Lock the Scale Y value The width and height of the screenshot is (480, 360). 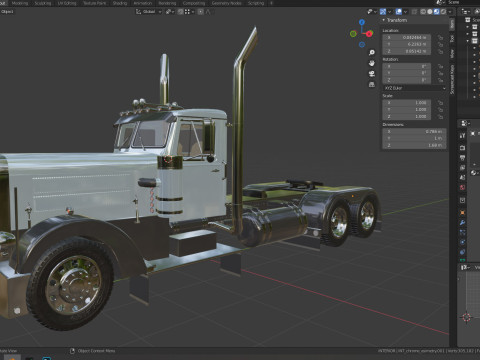[440, 110]
